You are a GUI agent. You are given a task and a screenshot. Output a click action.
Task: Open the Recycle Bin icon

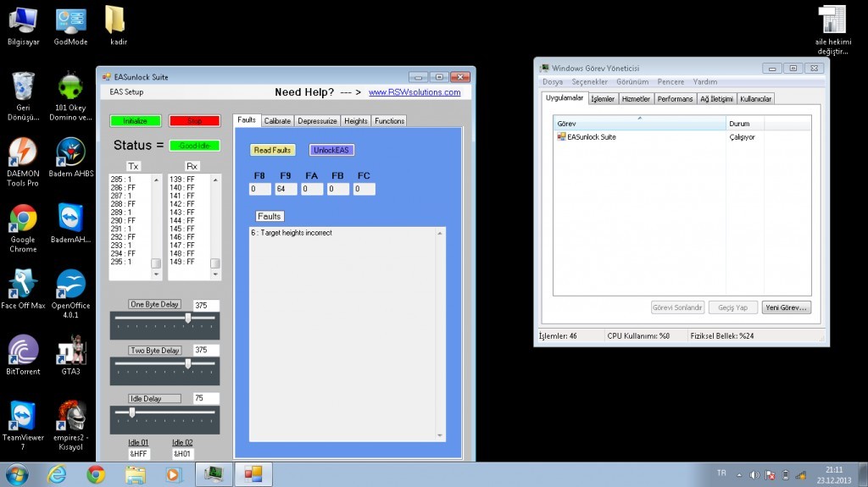tap(23, 87)
